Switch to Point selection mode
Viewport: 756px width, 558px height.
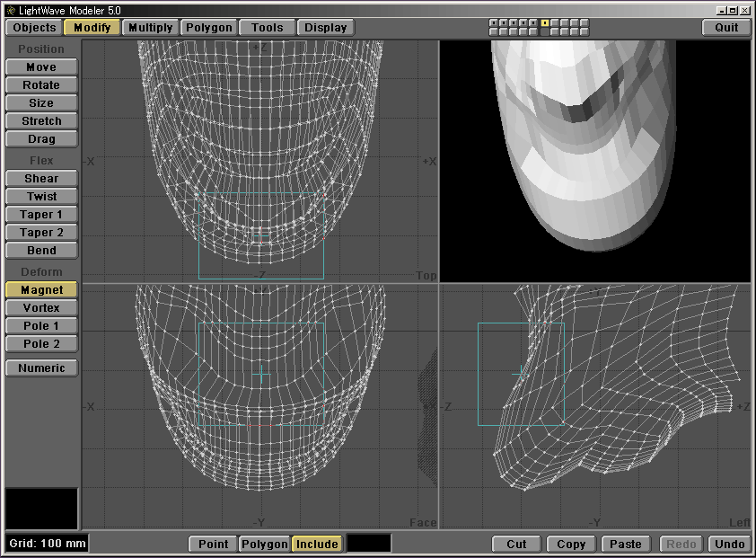(213, 544)
